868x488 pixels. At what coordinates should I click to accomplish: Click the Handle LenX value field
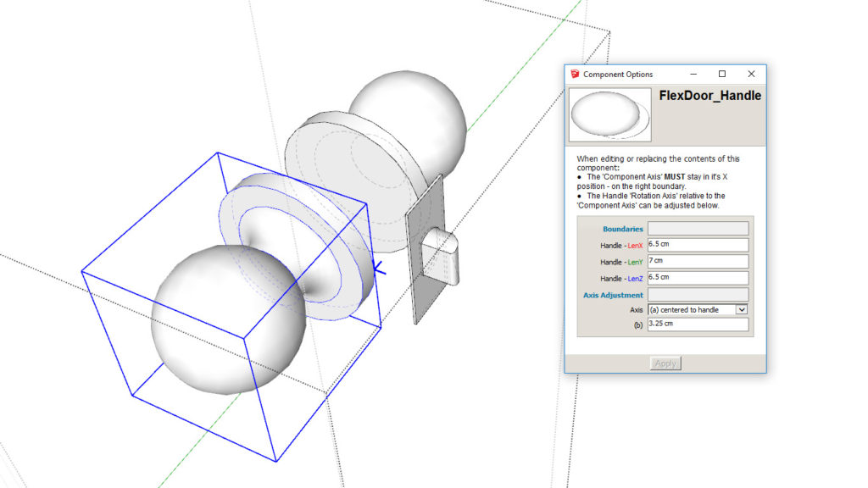point(697,245)
